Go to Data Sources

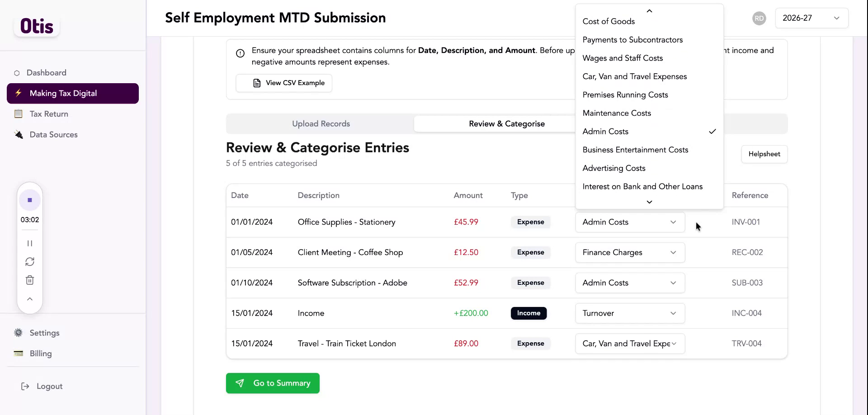(x=53, y=135)
